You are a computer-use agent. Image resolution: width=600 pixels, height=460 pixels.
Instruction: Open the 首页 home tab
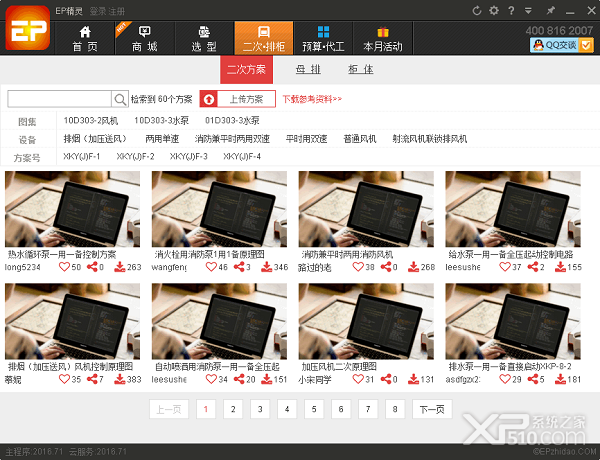[85, 38]
